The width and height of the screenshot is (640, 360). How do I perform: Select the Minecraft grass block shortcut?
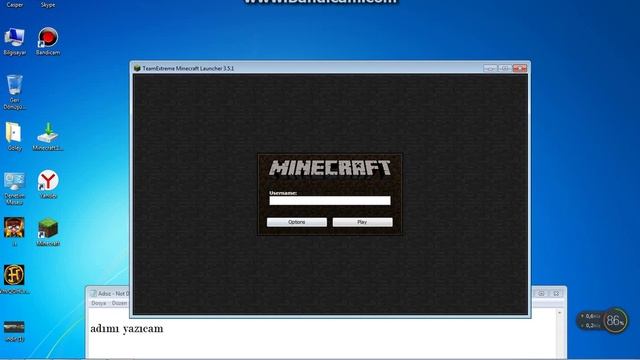click(x=48, y=231)
